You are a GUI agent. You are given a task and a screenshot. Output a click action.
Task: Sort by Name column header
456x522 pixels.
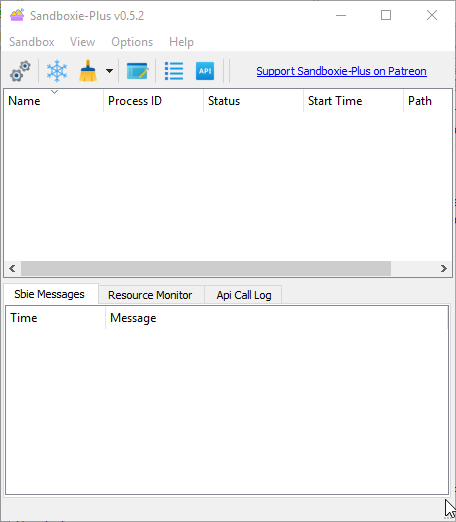point(53,101)
